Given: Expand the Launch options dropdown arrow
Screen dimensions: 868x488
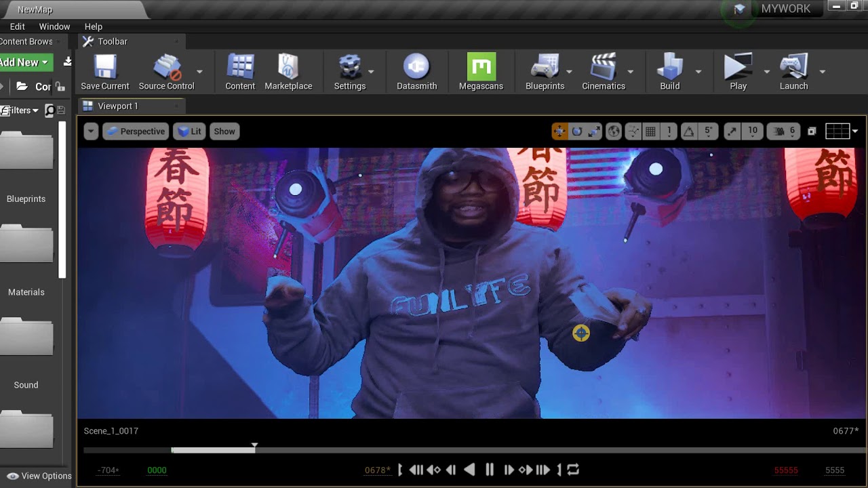Looking at the screenshot, I should (822, 71).
